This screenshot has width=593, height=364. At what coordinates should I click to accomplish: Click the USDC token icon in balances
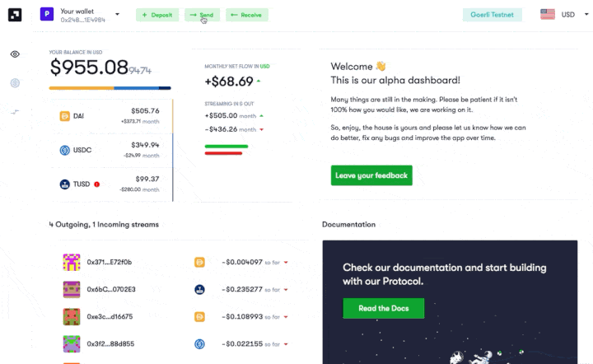click(x=64, y=150)
